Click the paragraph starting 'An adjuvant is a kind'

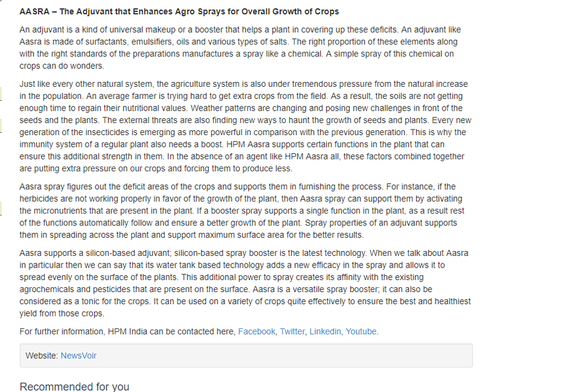coord(240,48)
